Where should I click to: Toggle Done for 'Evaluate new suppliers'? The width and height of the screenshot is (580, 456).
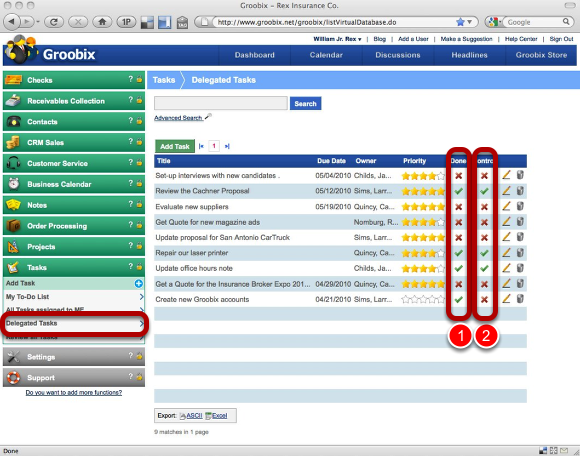(459, 207)
